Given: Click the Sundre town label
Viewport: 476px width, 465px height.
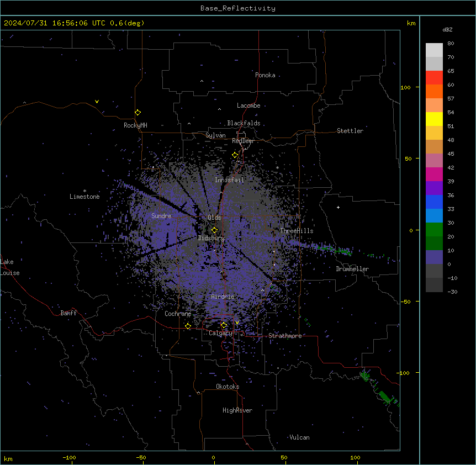Looking at the screenshot, I should pyautogui.click(x=161, y=216).
